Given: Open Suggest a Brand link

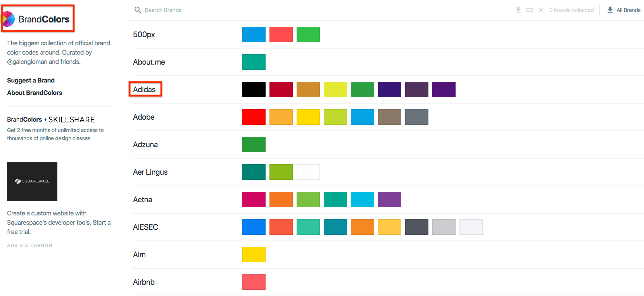Looking at the screenshot, I should pyautogui.click(x=31, y=80).
